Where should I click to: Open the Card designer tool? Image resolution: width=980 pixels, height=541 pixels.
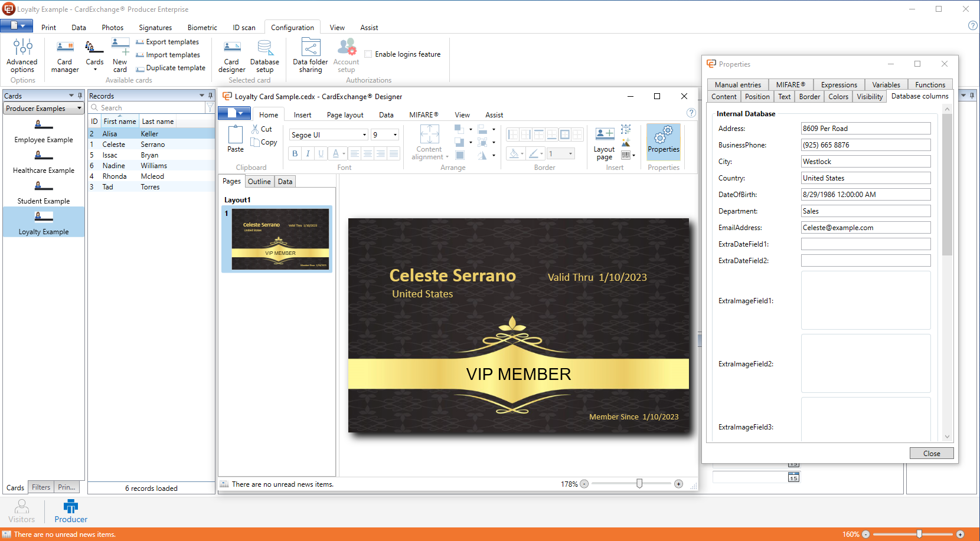(231, 56)
